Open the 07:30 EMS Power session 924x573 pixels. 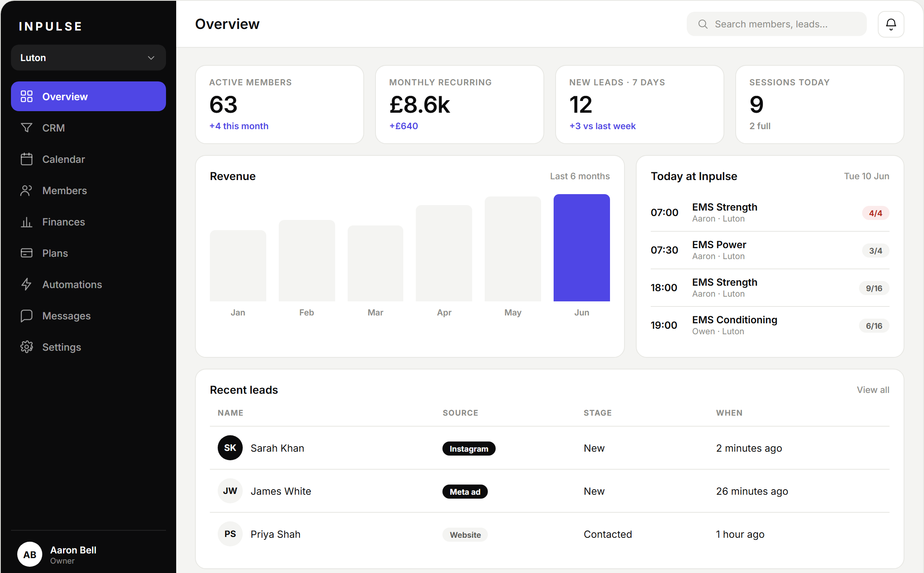(x=770, y=250)
